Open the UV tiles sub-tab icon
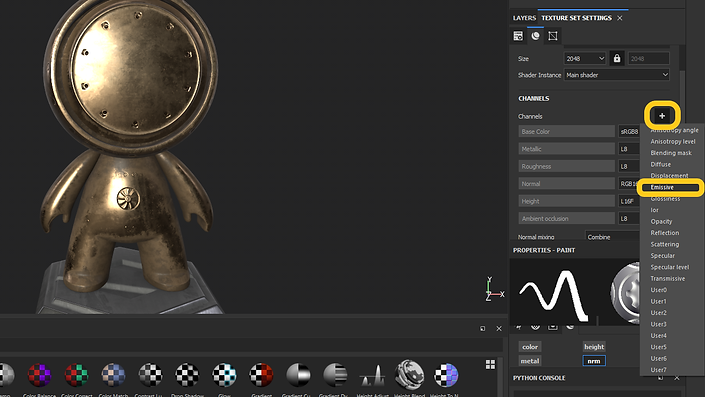705x397 pixels. (x=553, y=36)
